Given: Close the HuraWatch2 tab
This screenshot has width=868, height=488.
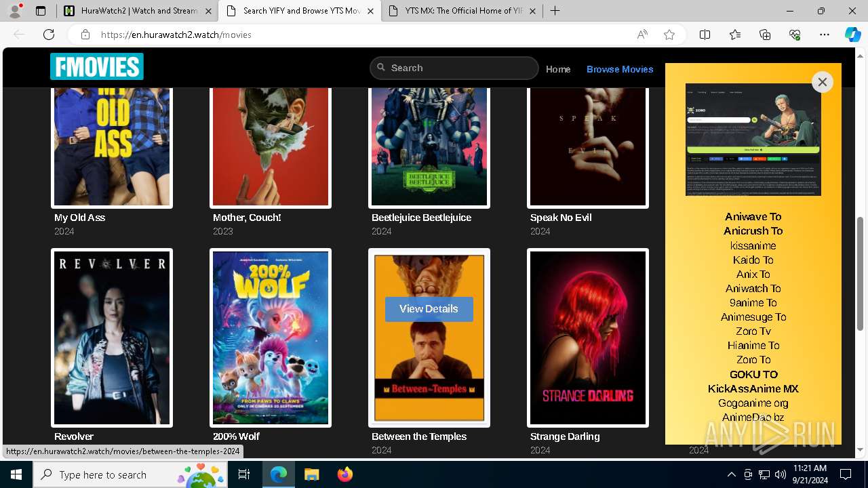Looking at the screenshot, I should [x=208, y=11].
